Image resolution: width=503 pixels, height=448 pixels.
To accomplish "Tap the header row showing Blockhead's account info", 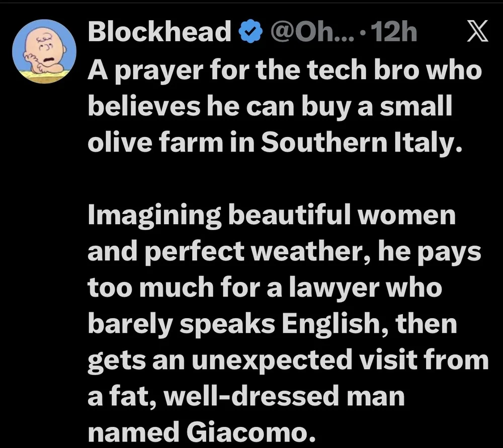I will tap(251, 31).
